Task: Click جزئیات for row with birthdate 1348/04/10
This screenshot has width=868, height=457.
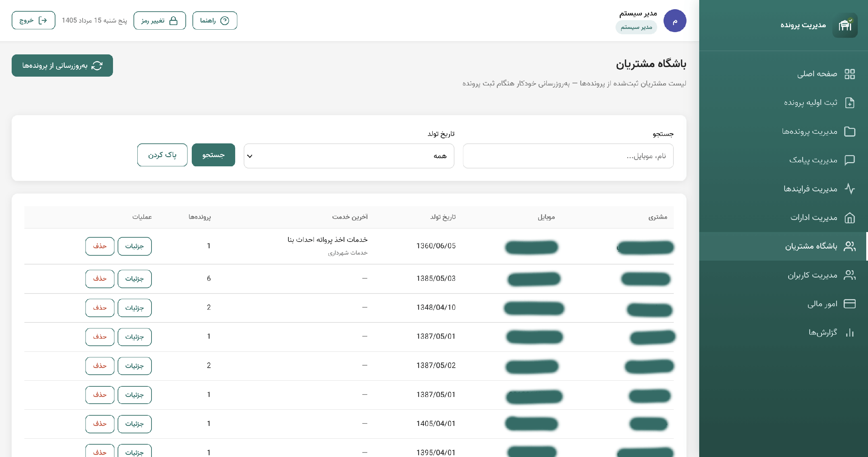Action: point(135,308)
